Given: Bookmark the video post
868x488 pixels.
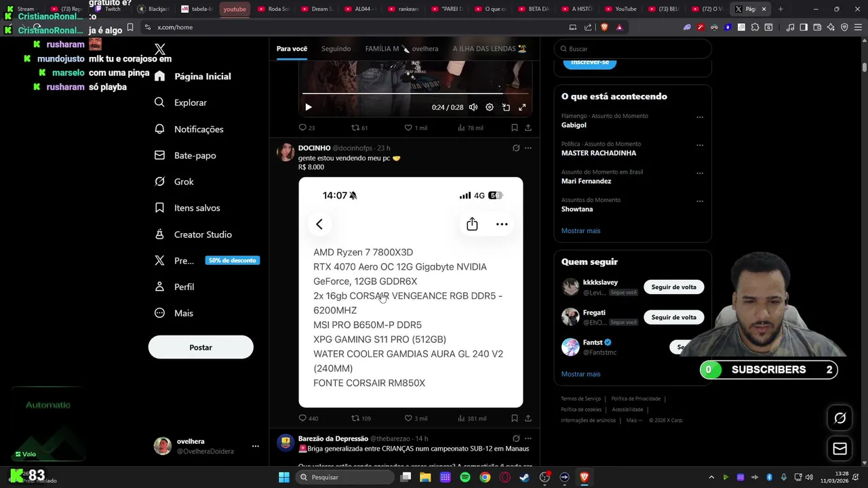Looking at the screenshot, I should pos(515,127).
